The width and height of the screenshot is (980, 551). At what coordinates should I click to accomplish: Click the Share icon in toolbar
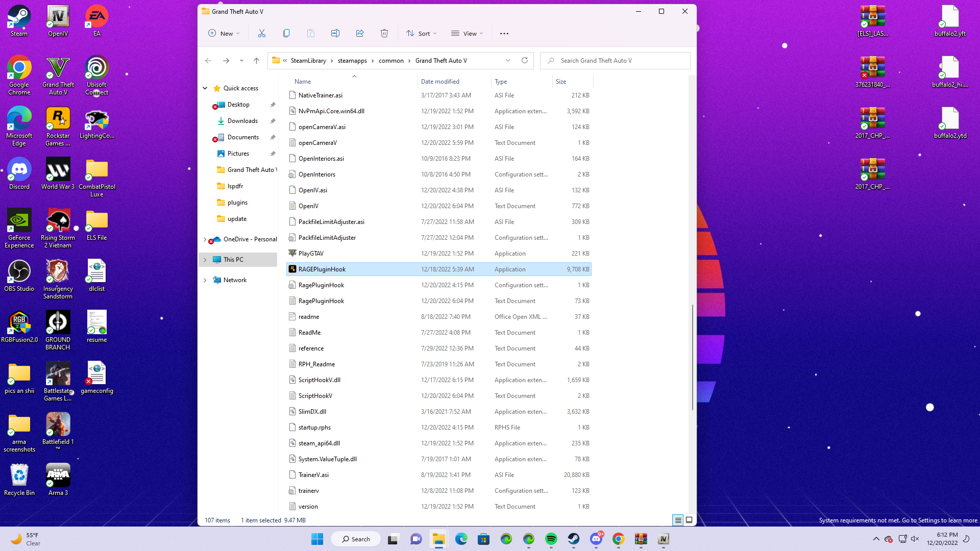coord(360,34)
